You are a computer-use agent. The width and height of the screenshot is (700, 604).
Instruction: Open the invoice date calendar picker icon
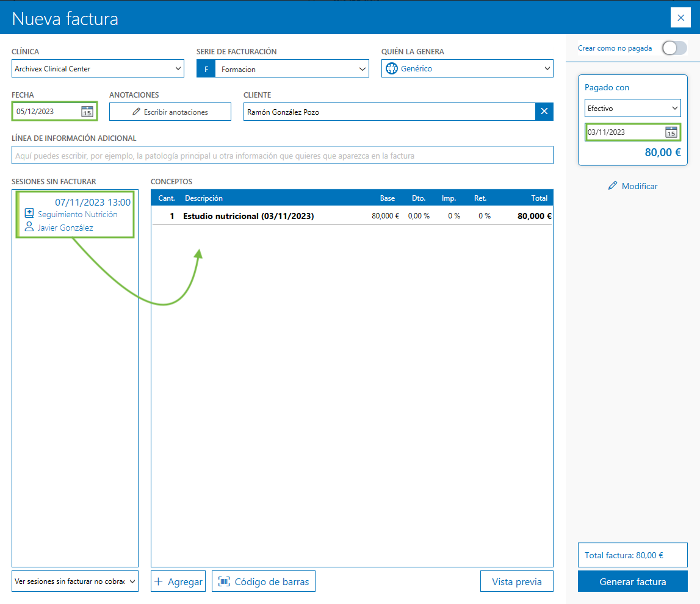click(x=87, y=112)
